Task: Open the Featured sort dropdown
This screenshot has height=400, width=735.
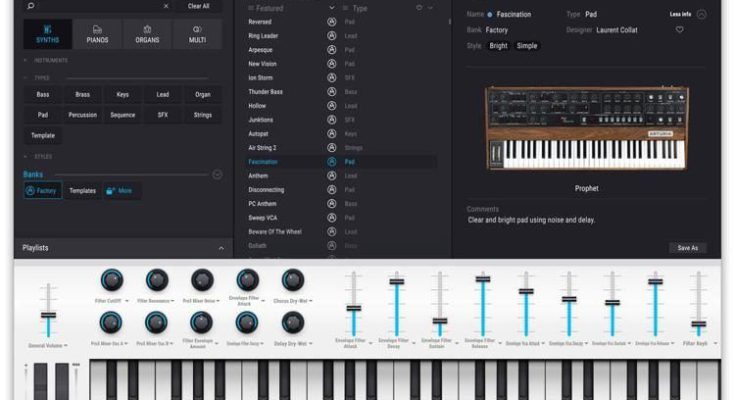Action: pos(332,8)
